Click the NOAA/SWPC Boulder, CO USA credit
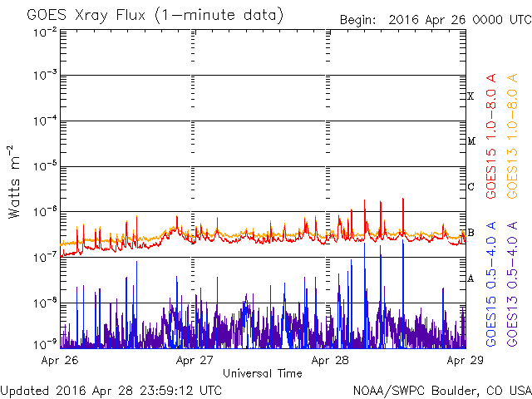Image resolution: width=532 pixels, height=399 pixels. (441, 390)
